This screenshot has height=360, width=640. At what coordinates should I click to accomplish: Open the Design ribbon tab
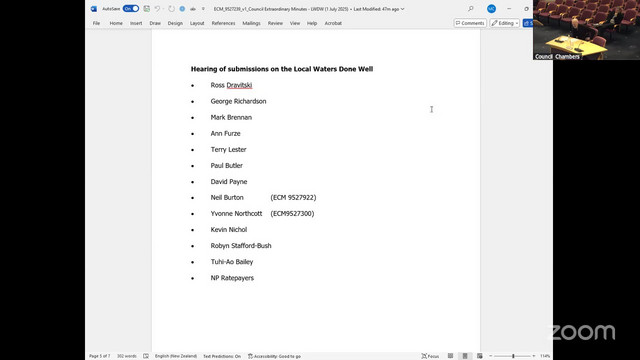pyautogui.click(x=175, y=23)
